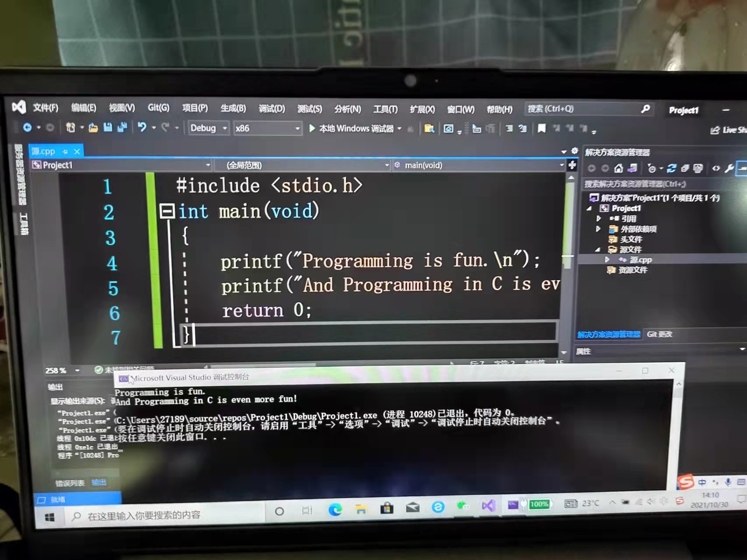Switch to the Git 更改 tab
The height and width of the screenshot is (560, 747).
[x=659, y=334]
